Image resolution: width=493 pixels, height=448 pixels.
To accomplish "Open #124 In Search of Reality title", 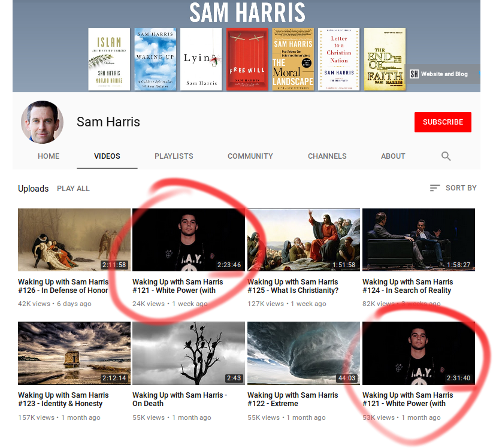I will pyautogui.click(x=408, y=286).
